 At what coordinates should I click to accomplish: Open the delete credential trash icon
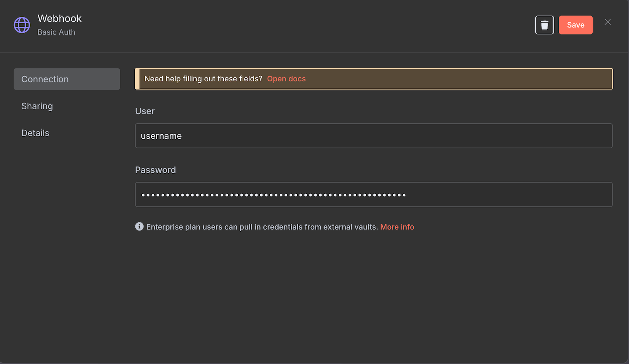(x=544, y=25)
